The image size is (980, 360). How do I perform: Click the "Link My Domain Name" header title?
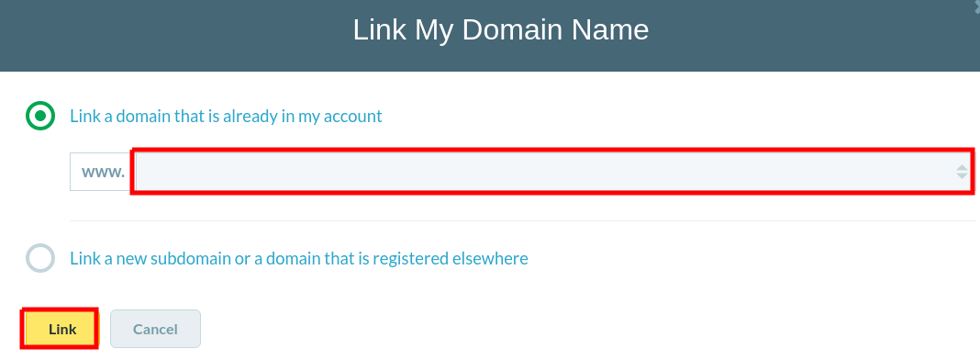point(501,30)
